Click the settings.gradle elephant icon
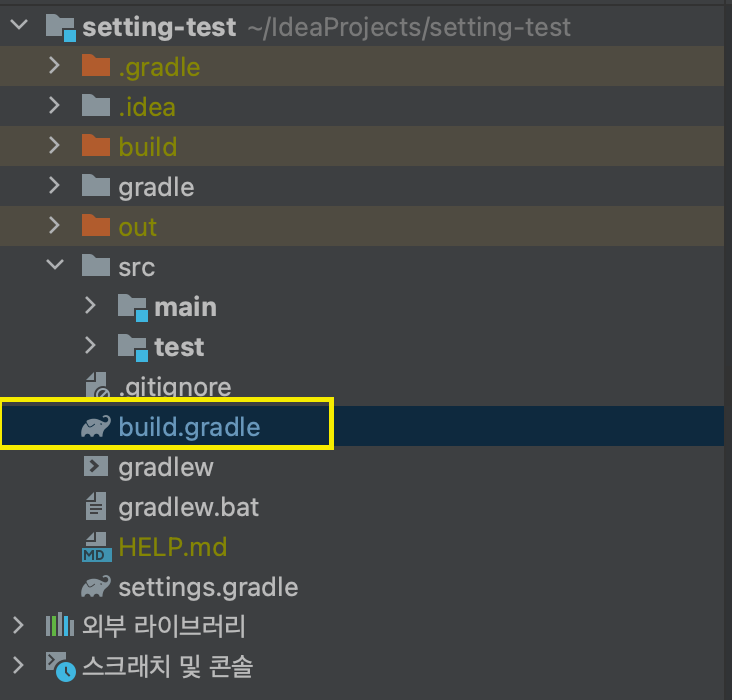 [96, 587]
